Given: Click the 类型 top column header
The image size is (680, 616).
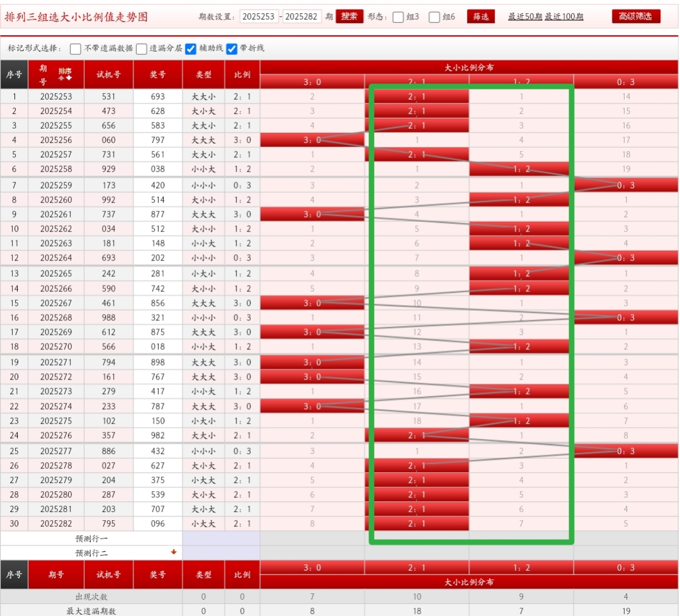Looking at the screenshot, I should [204, 74].
